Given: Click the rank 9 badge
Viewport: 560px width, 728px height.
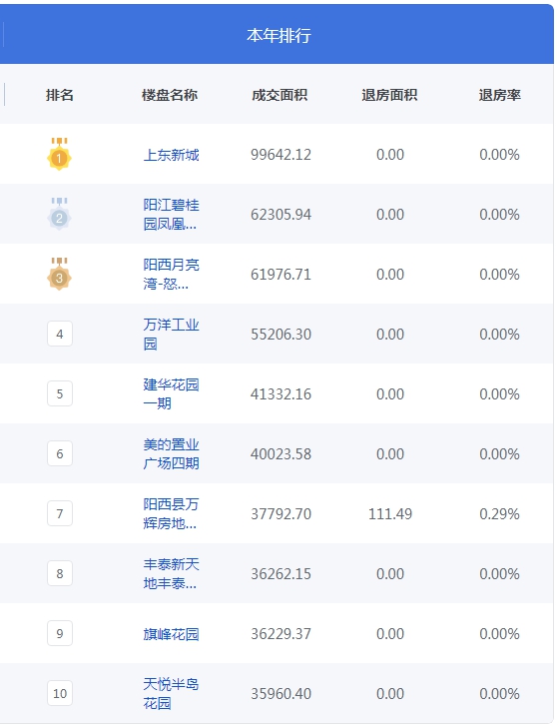Looking at the screenshot, I should [60, 633].
